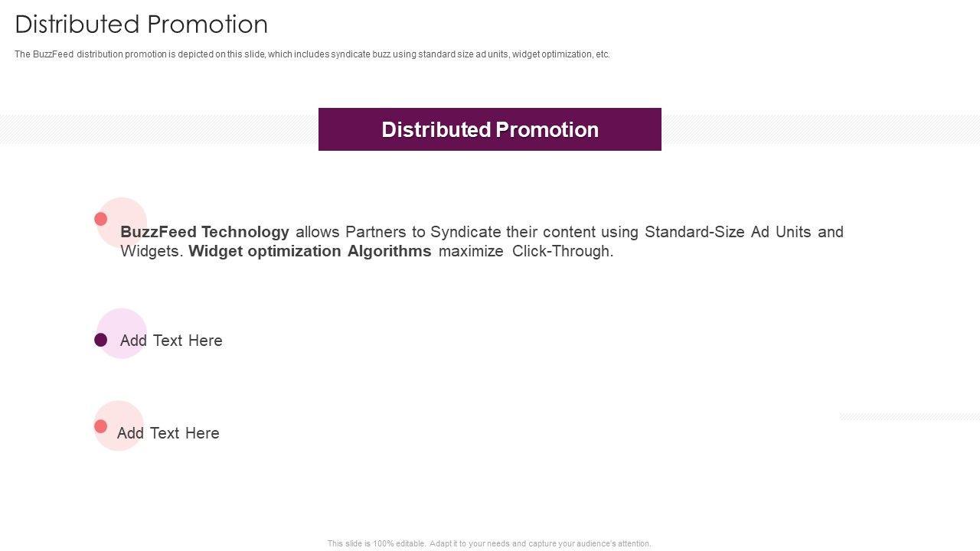Select the footer text about slide being editable
980x551 pixels.
pos(489,543)
